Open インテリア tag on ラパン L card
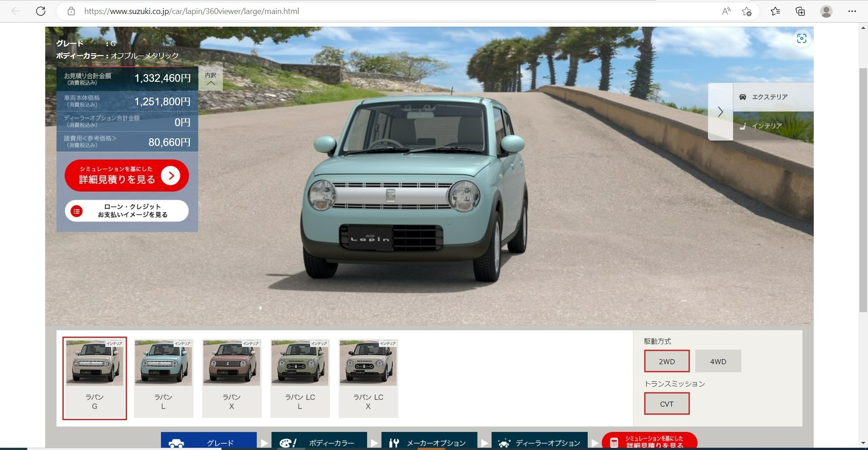Image resolution: width=868 pixels, height=450 pixels. click(x=183, y=343)
